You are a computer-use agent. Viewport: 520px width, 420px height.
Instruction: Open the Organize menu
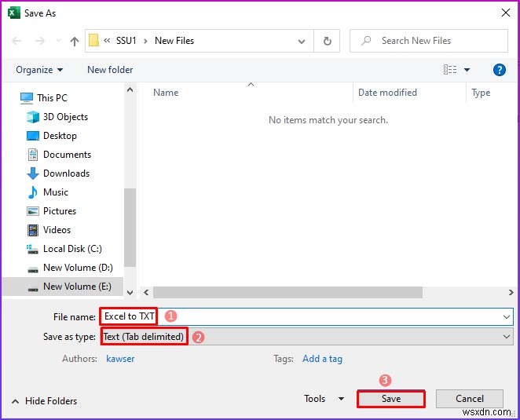tap(39, 70)
